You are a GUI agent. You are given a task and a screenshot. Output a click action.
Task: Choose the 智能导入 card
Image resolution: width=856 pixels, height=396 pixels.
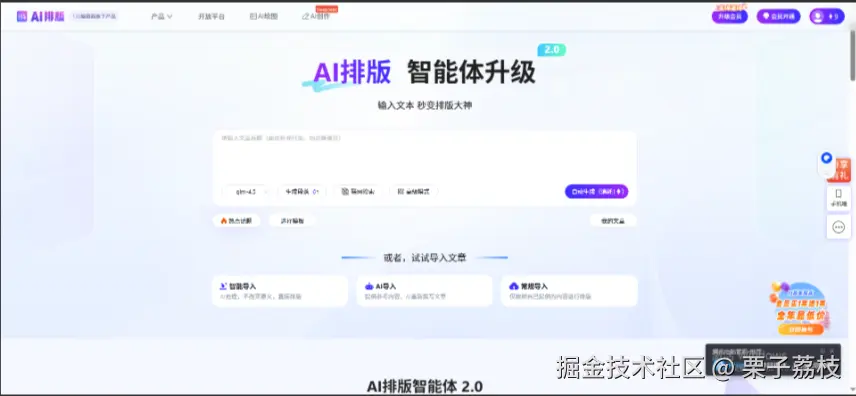tap(280, 291)
